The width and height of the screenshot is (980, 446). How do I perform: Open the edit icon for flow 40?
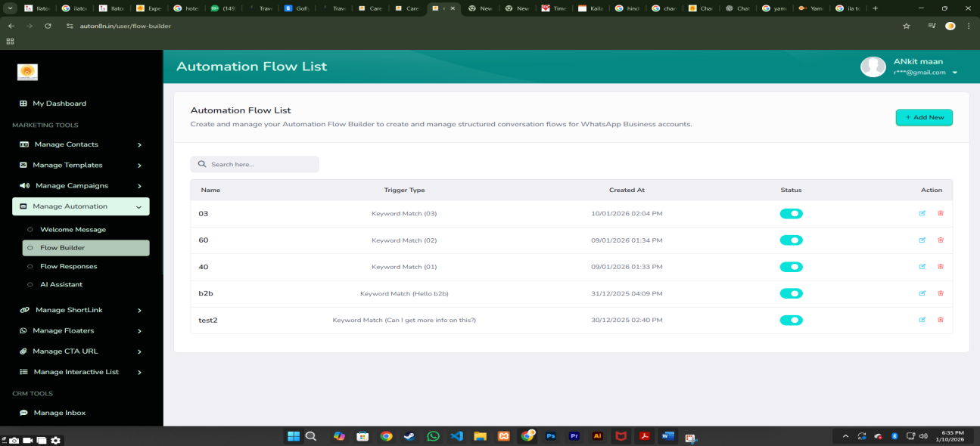(922, 267)
